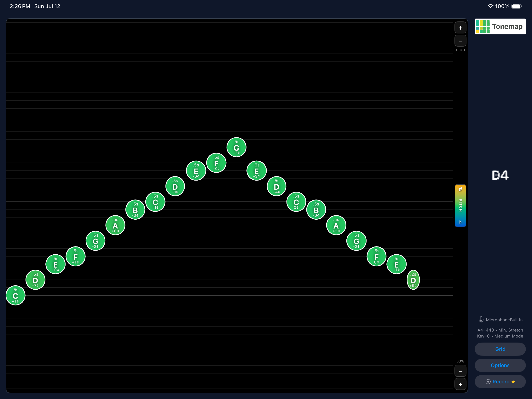Select the E +0¢ note bubble
Image resolution: width=532 pixels, height=399 pixels.
click(55, 264)
